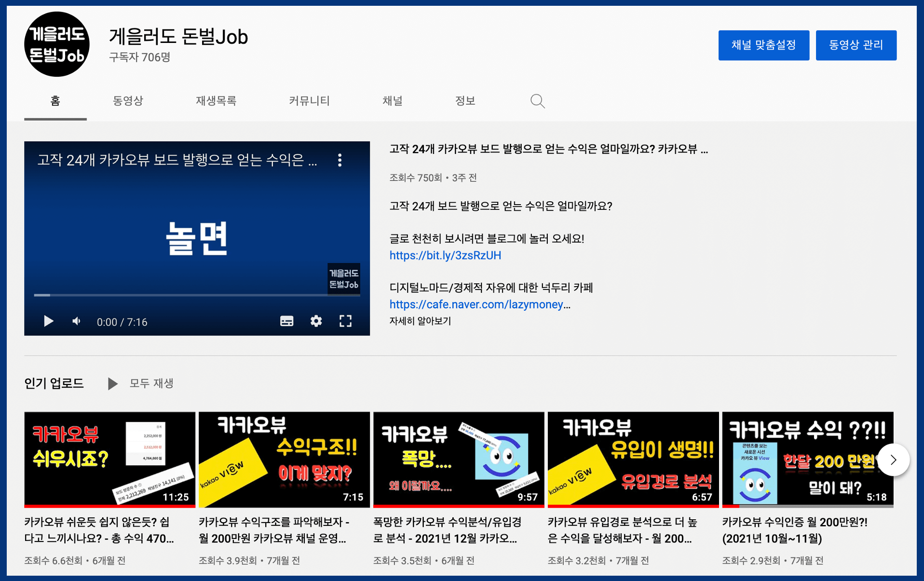The image size is (924, 581).
Task: Open featured video title link on right
Action: tap(548, 149)
